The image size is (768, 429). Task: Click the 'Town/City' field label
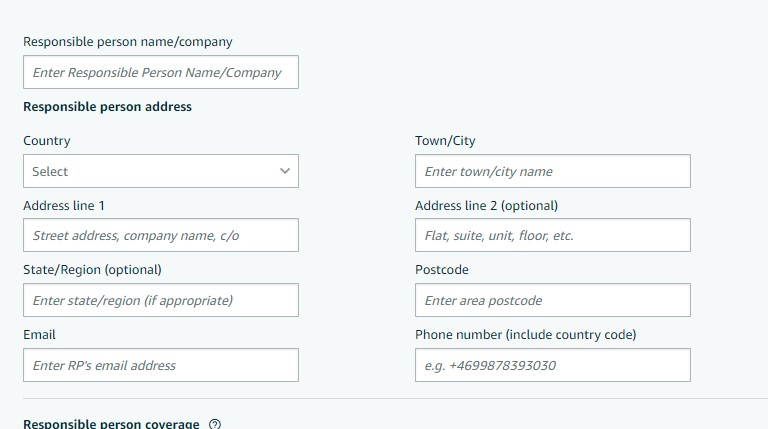click(x=445, y=141)
